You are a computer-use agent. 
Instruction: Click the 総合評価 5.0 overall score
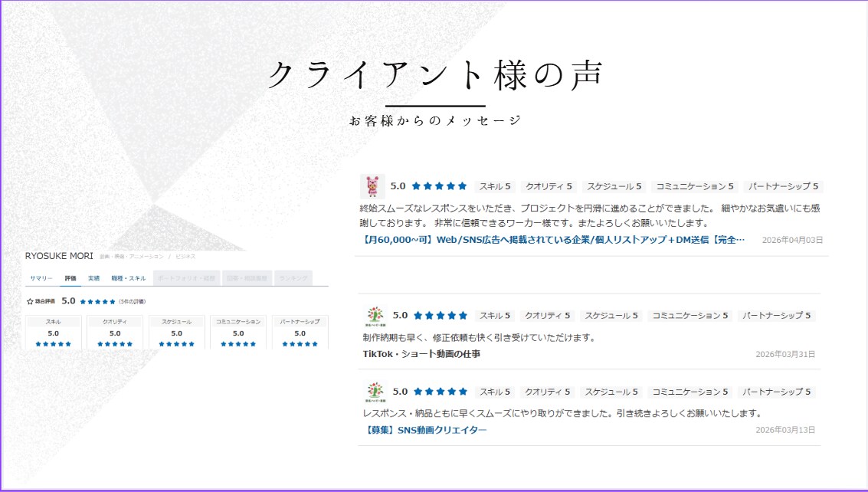(x=69, y=301)
